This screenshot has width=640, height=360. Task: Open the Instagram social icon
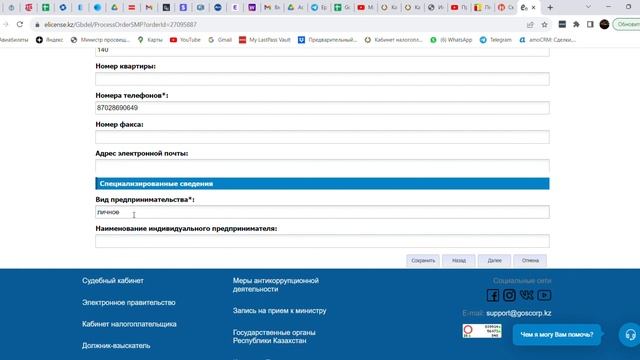click(509, 295)
